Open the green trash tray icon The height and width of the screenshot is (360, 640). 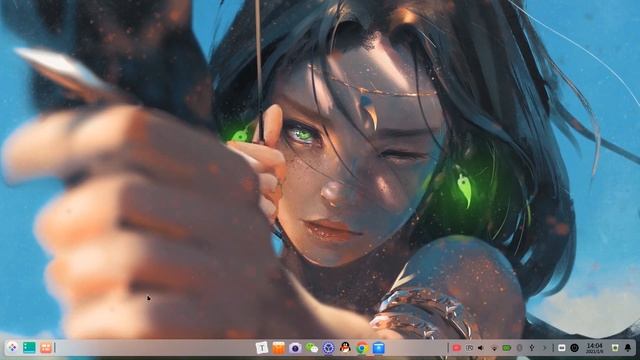click(615, 348)
